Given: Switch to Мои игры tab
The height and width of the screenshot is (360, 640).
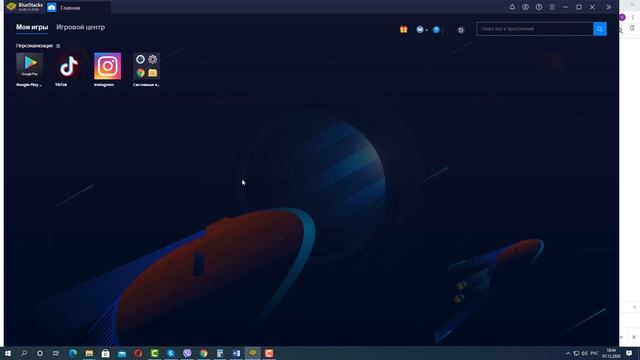Looking at the screenshot, I should pos(32,27).
